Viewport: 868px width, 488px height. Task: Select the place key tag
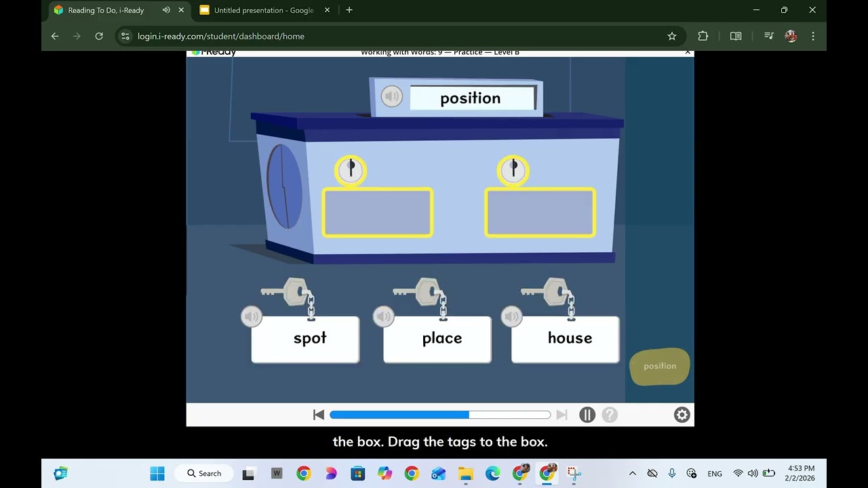pyautogui.click(x=437, y=339)
